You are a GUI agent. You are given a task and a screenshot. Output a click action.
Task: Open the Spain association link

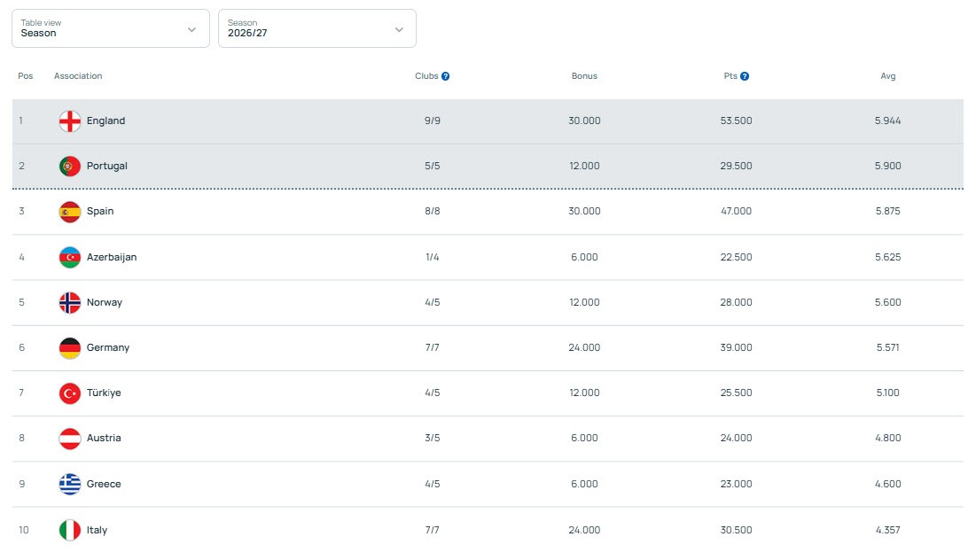click(x=100, y=211)
